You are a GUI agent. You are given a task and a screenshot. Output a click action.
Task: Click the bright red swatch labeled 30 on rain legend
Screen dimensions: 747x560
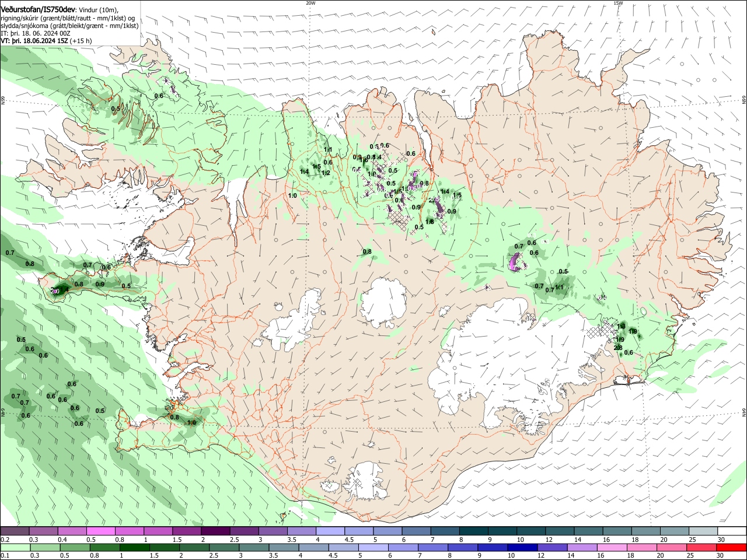tap(732, 547)
